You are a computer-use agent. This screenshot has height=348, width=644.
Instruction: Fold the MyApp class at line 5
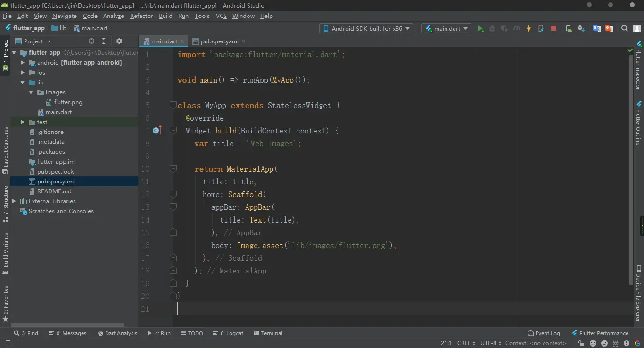point(173,105)
